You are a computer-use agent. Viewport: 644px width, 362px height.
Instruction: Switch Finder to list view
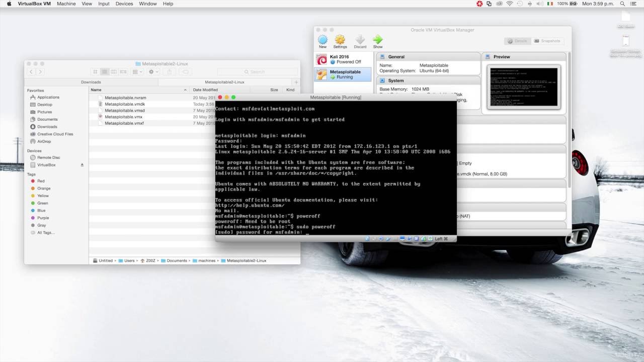point(105,72)
